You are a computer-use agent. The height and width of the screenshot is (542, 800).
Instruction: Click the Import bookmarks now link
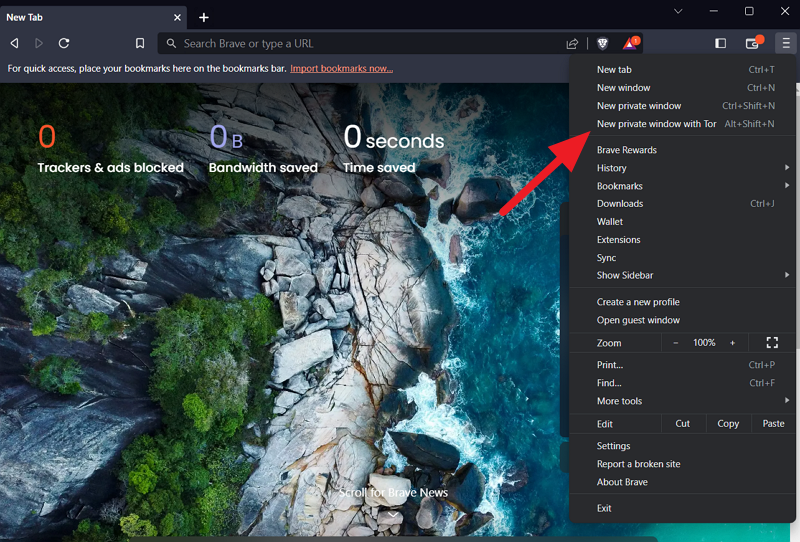coord(341,68)
